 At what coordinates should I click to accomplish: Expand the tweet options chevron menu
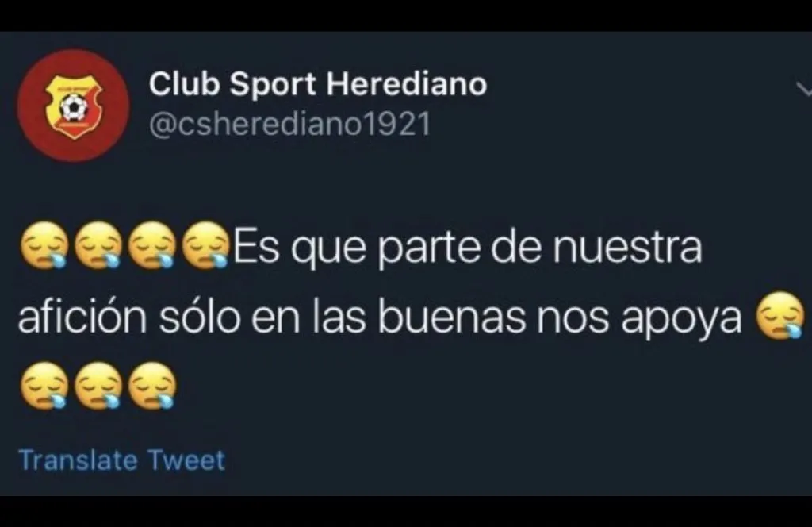coord(804,89)
